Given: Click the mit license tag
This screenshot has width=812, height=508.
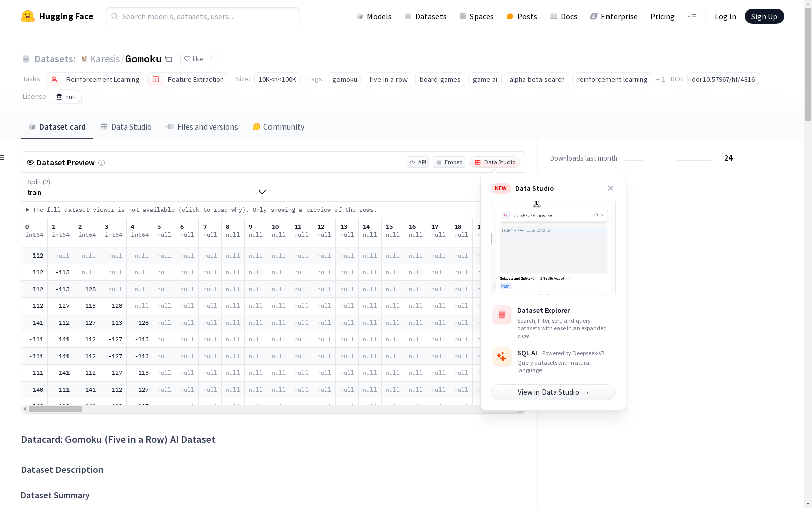Looking at the screenshot, I should pos(66,97).
